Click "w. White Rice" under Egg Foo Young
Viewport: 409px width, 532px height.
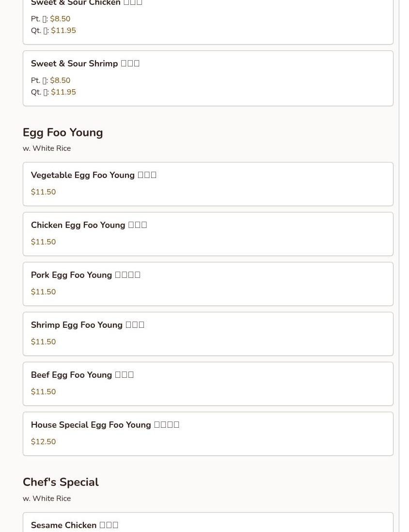pyautogui.click(x=47, y=148)
